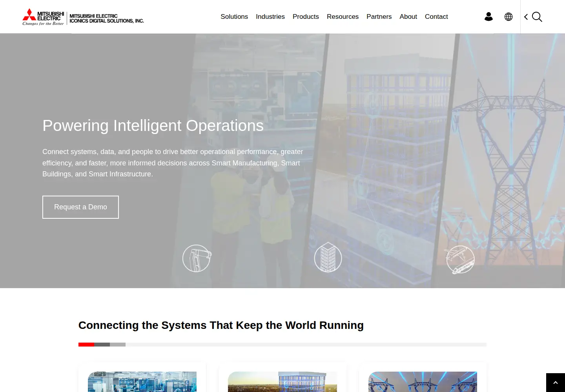Click the ICONICS Digital Solutions company name

click(107, 18)
